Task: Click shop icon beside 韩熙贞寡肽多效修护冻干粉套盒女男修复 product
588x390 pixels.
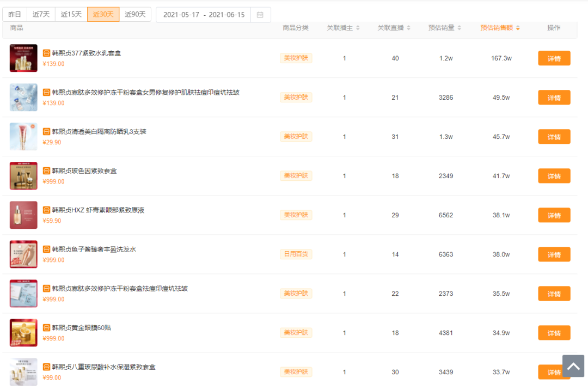Action: click(46, 93)
